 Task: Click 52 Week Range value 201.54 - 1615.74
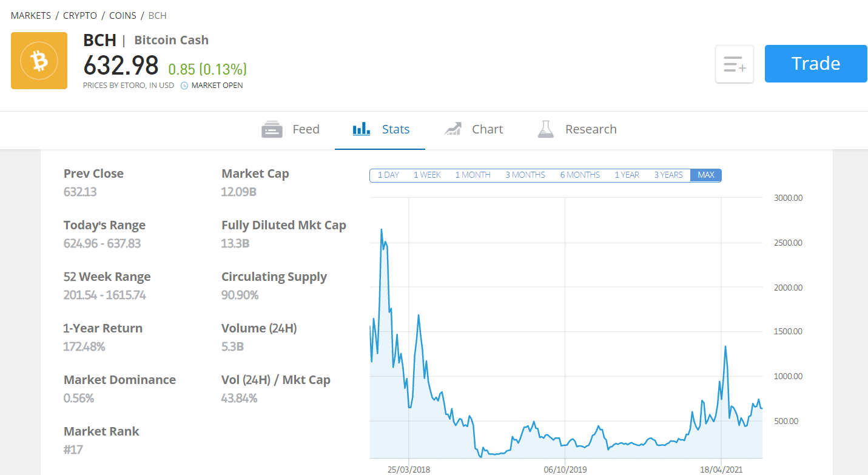pyautogui.click(x=104, y=295)
